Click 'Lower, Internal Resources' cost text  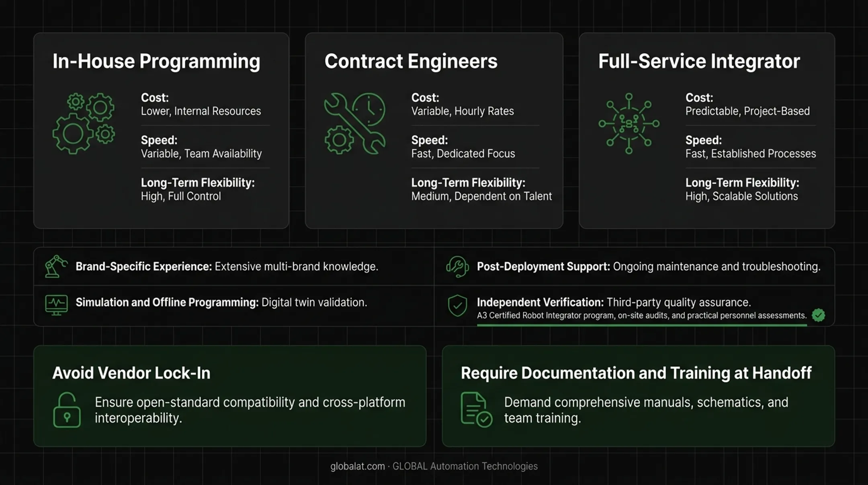coord(201,111)
